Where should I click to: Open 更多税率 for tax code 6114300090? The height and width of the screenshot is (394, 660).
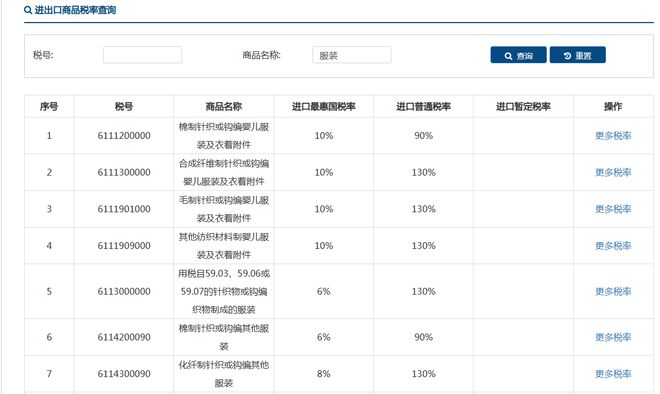613,373
